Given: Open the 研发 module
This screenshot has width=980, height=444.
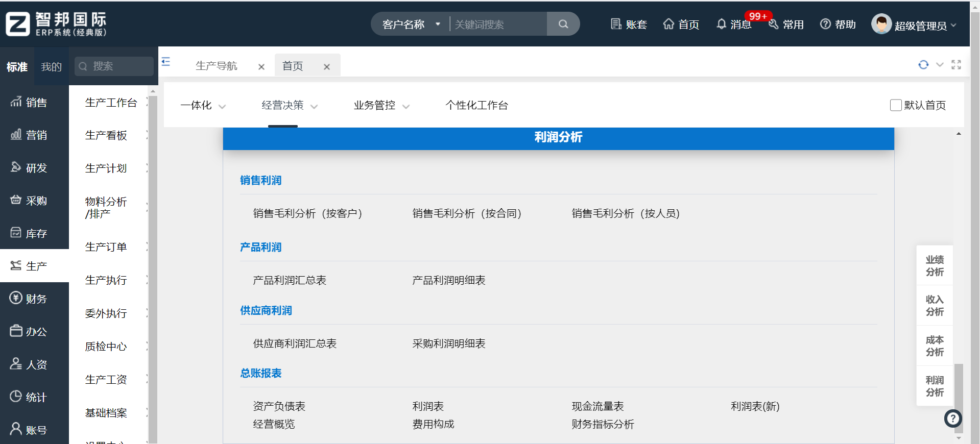Looking at the screenshot, I should click(x=34, y=167).
